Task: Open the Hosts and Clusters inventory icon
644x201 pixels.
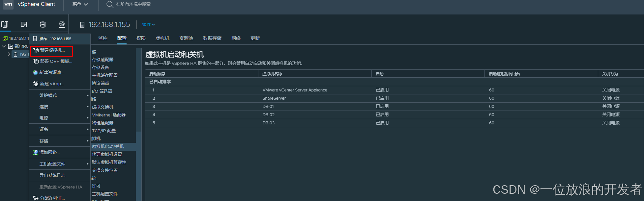Action: point(5,24)
